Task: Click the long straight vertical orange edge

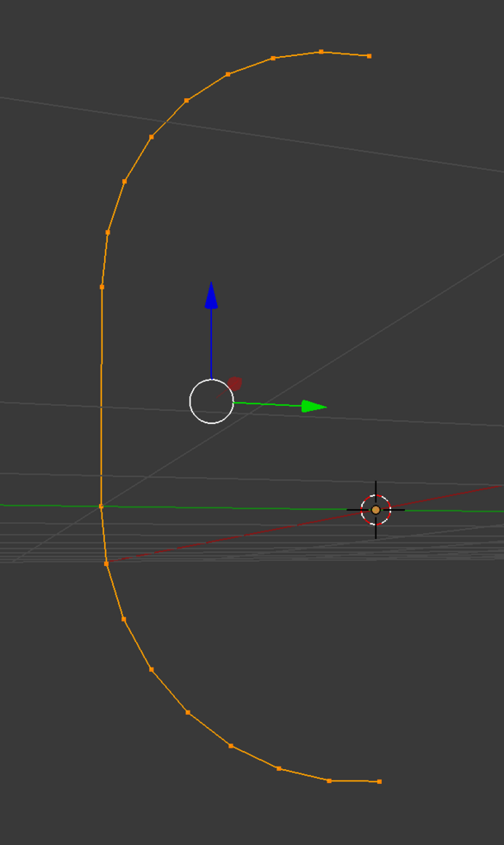Action: [101, 397]
